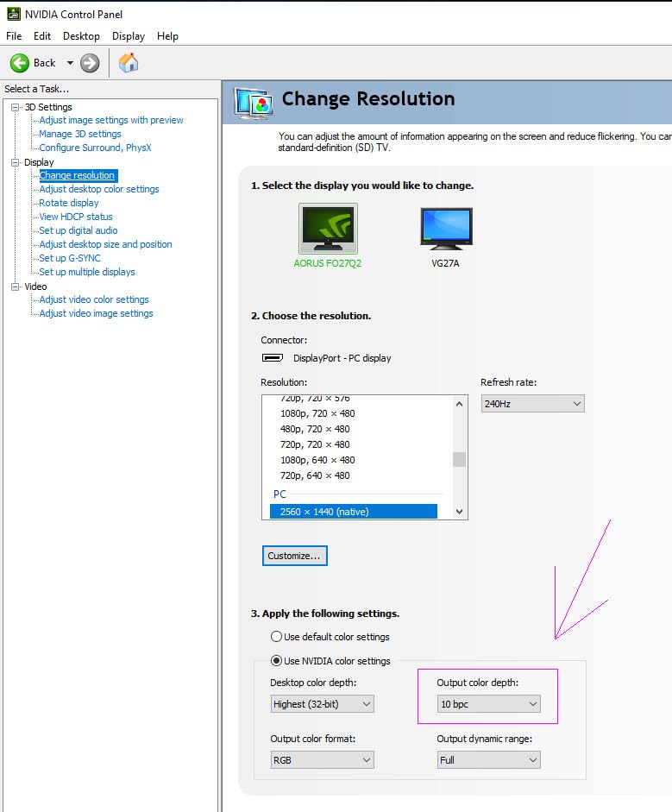
Task: Select 720p, 720 × 480 resolution
Action: (x=315, y=444)
